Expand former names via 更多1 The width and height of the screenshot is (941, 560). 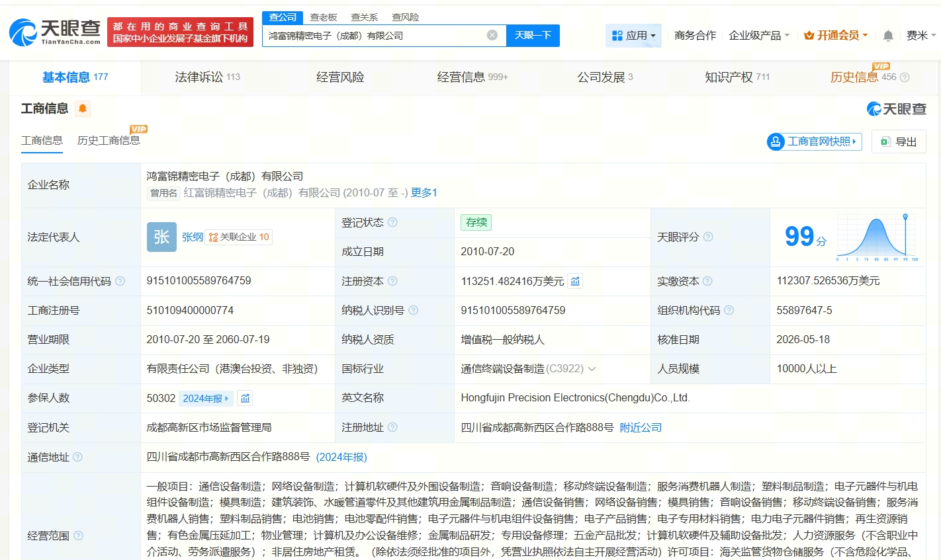(424, 192)
